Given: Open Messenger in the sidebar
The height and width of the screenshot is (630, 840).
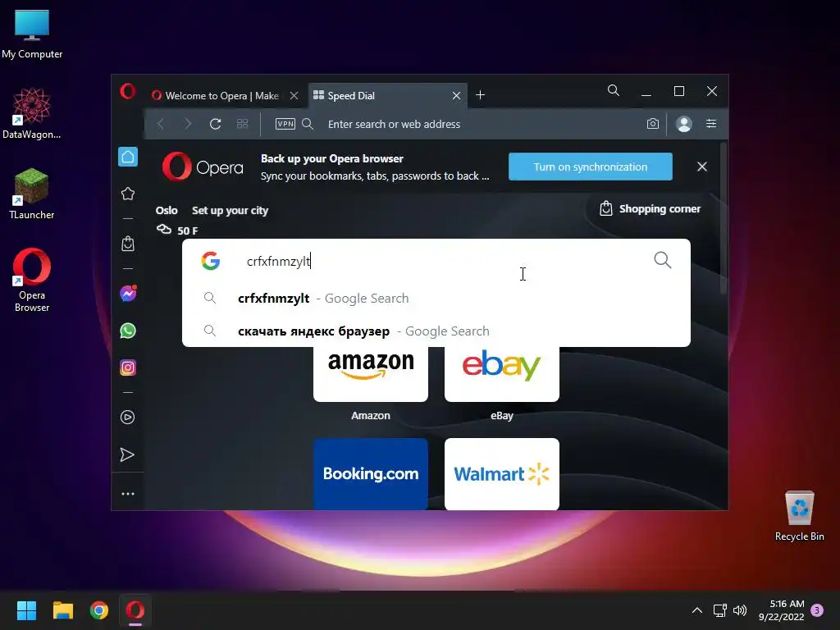Looking at the screenshot, I should pos(128,293).
